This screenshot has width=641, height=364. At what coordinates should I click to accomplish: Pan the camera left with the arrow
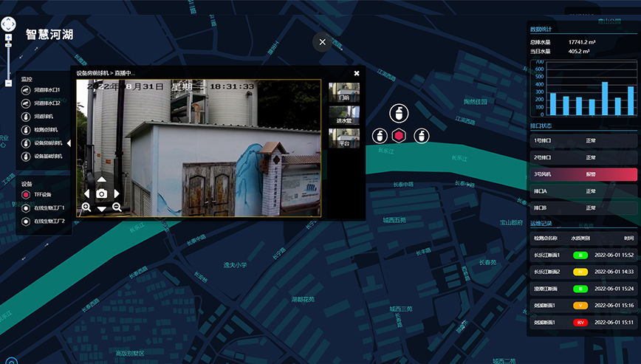click(87, 193)
